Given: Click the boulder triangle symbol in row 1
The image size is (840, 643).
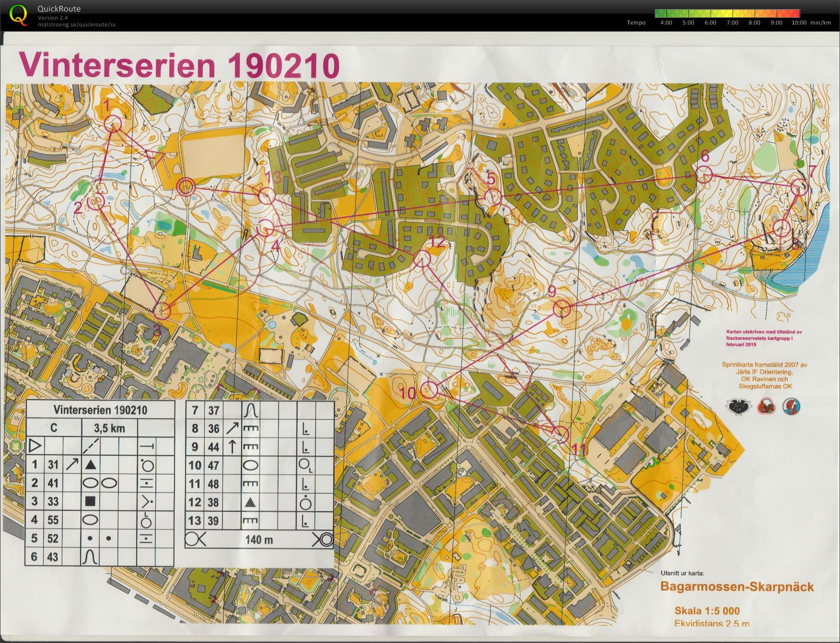Looking at the screenshot, I should (x=90, y=464).
